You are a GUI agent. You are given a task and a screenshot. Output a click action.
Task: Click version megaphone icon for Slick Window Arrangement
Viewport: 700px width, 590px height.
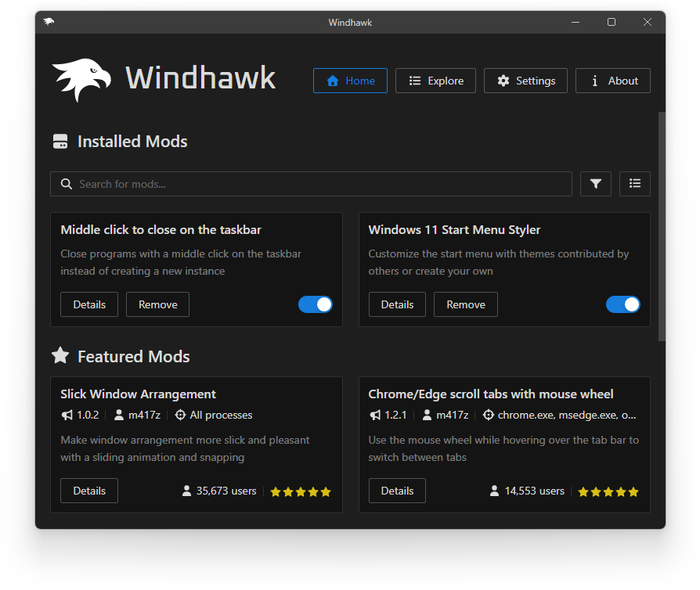pos(67,415)
